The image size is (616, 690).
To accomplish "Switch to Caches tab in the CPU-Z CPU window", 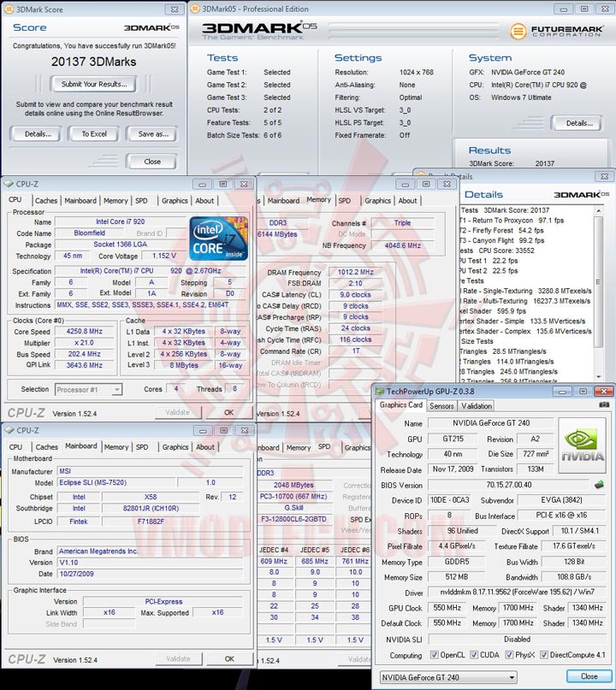I will [x=46, y=201].
